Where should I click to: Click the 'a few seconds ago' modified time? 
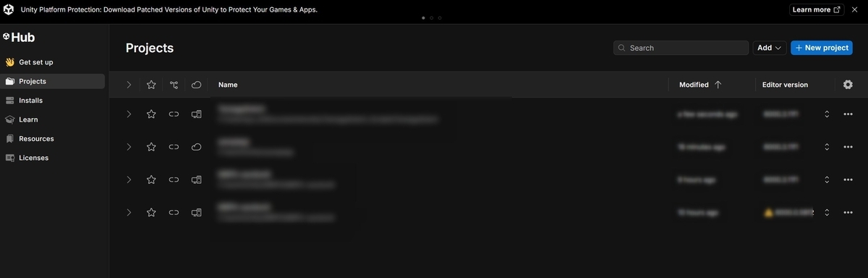(707, 114)
